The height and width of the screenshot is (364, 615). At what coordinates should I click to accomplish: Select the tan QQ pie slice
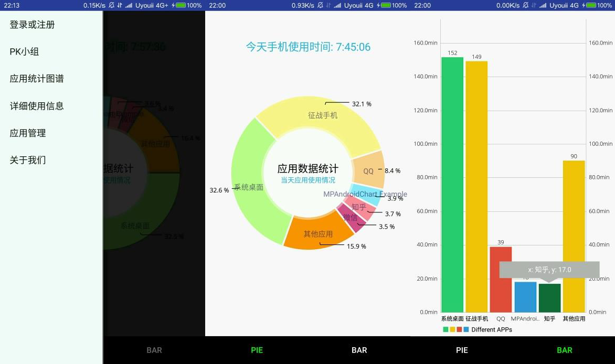[x=368, y=171]
